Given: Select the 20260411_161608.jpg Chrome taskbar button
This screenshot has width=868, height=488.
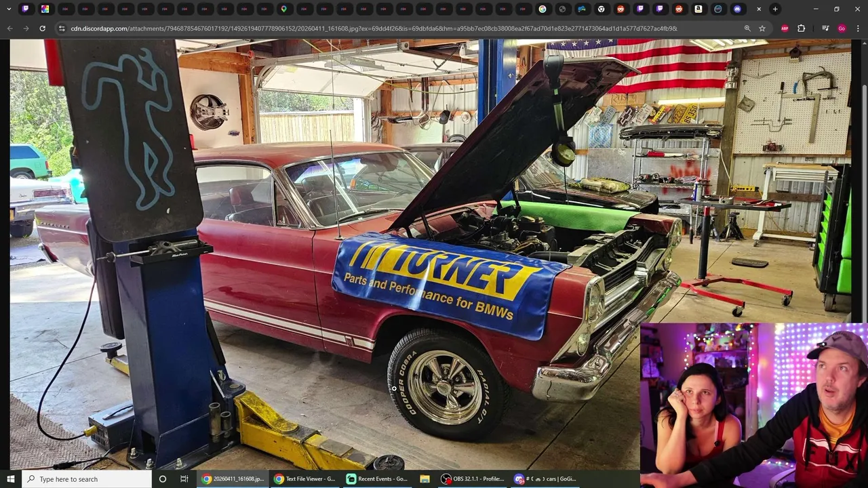Looking at the screenshot, I should (x=233, y=479).
